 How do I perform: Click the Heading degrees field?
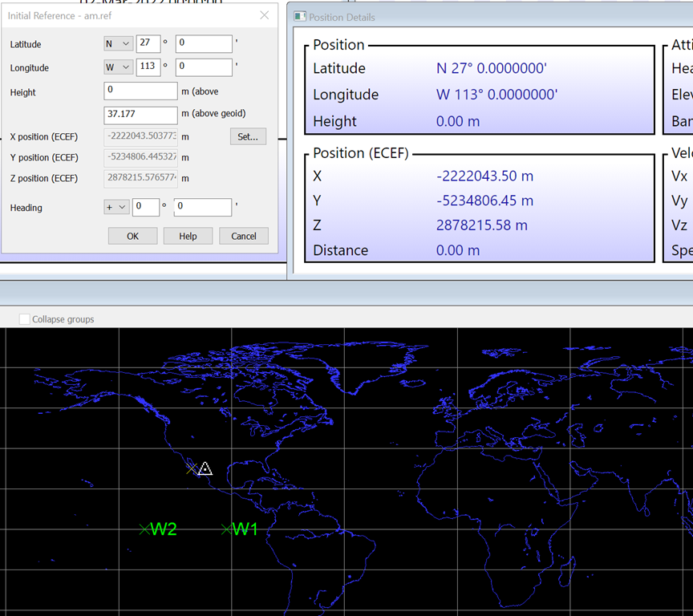tap(146, 208)
